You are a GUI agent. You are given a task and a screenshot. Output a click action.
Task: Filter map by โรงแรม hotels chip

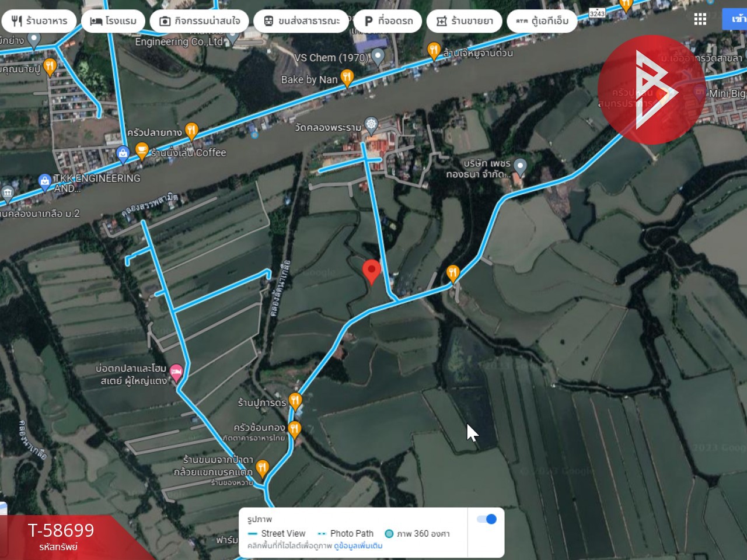(113, 21)
